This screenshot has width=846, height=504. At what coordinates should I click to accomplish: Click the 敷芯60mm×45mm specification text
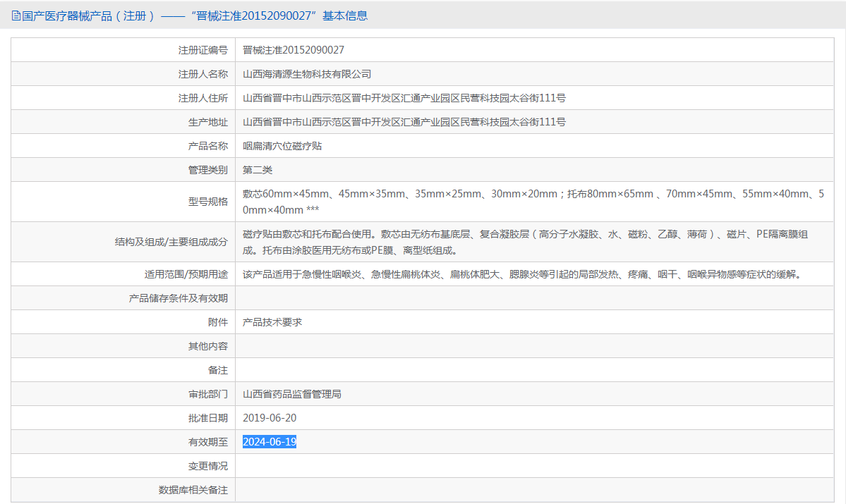[x=533, y=202]
